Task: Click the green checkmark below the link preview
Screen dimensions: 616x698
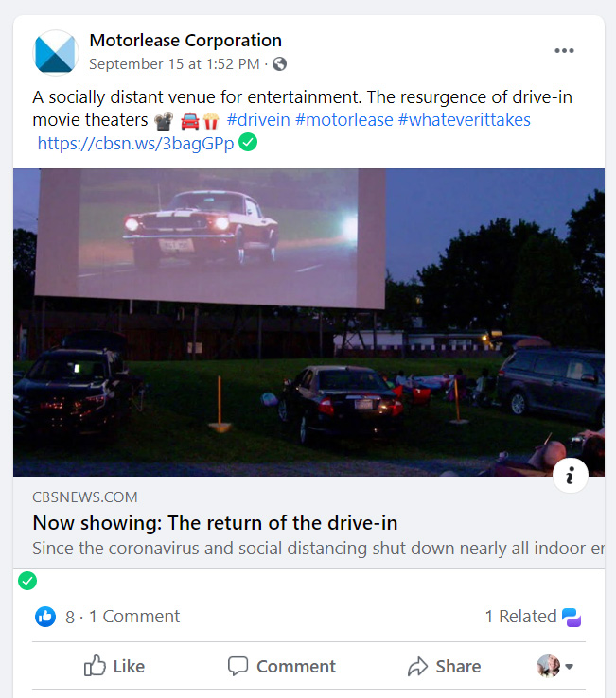Action: tap(27, 581)
